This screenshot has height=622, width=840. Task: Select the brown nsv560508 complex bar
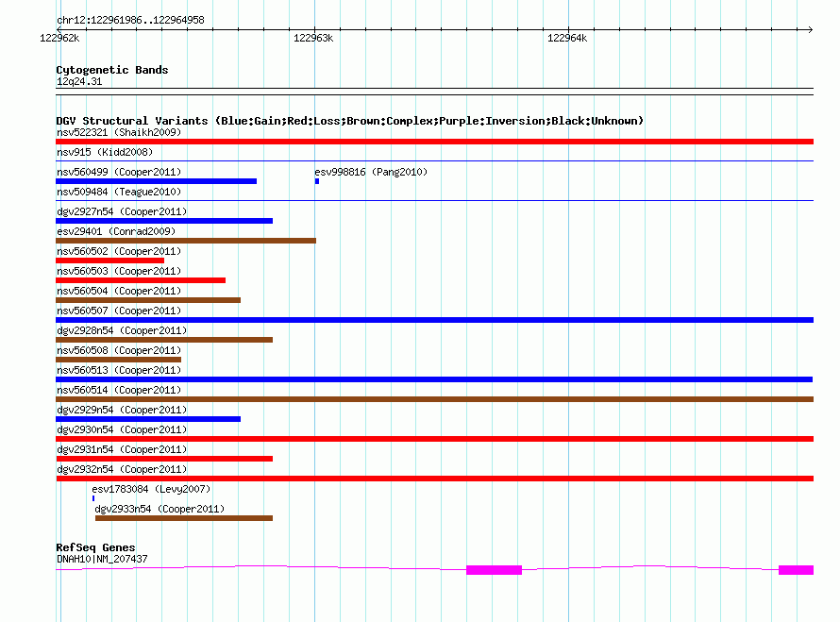118,360
